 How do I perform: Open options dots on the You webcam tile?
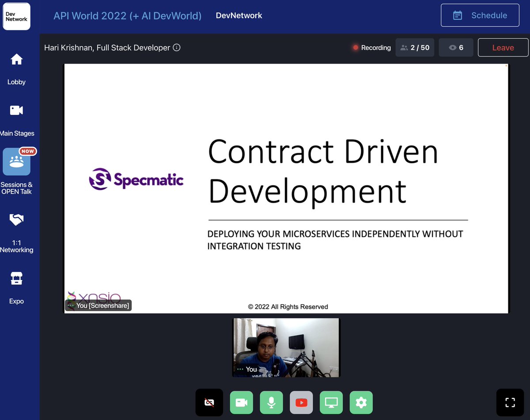(x=240, y=369)
